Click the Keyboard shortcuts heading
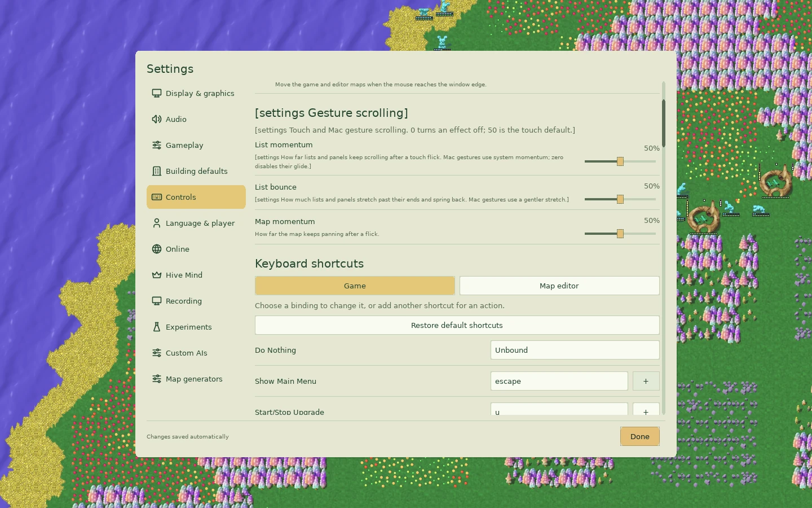This screenshot has height=508, width=812. point(309,264)
